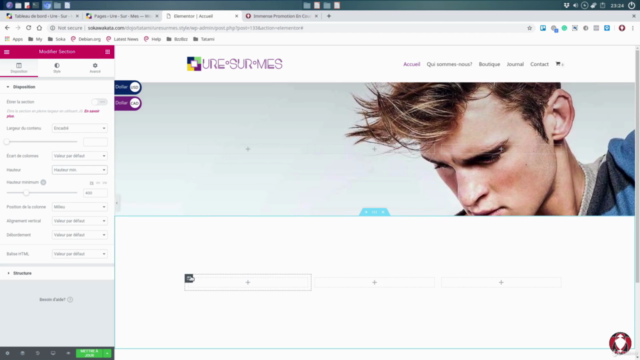Switch to the Disposition panel tab
The image size is (640, 360).
click(19, 68)
